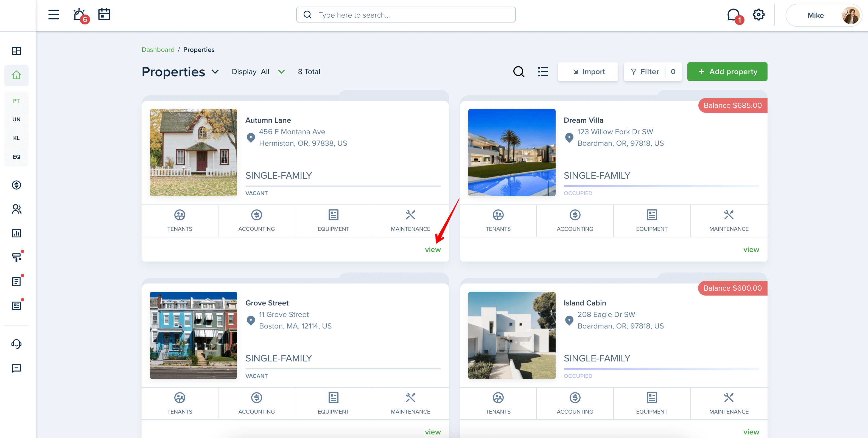Click view link for Autumn Lane
This screenshot has height=438, width=868.
point(433,249)
